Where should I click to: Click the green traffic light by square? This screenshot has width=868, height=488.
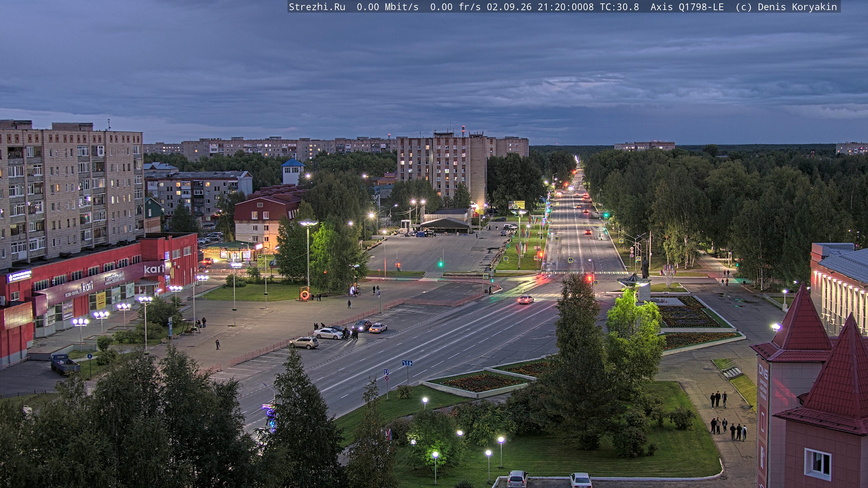(440, 264)
